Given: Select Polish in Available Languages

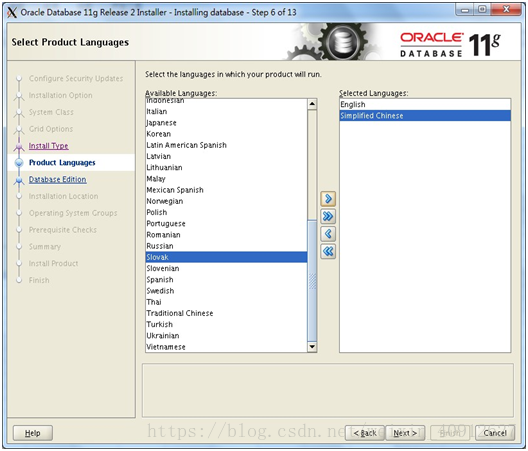Looking at the screenshot, I should pyautogui.click(x=226, y=213).
